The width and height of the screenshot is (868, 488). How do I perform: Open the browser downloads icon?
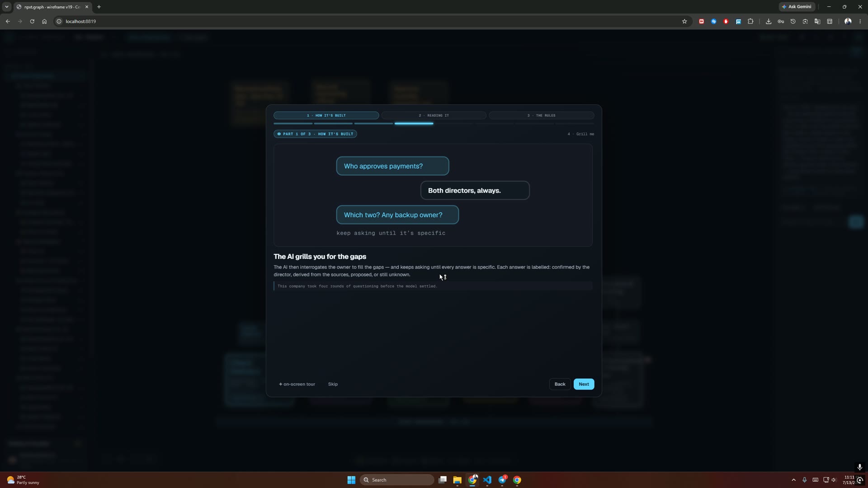click(x=769, y=21)
